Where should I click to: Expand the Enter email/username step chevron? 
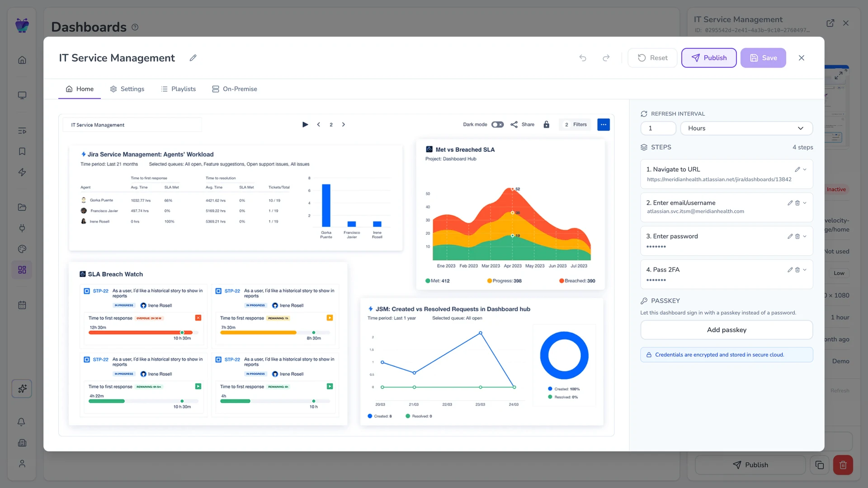[x=805, y=203]
